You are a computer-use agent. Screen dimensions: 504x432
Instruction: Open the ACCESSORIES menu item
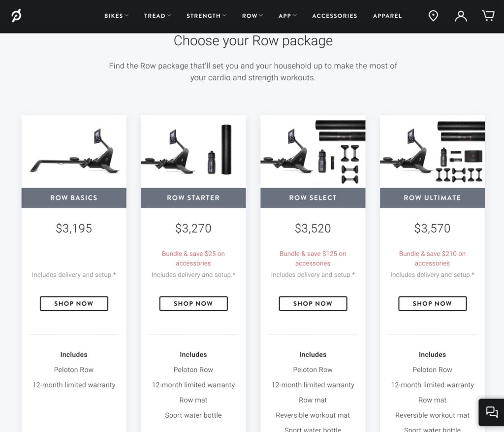click(x=335, y=16)
